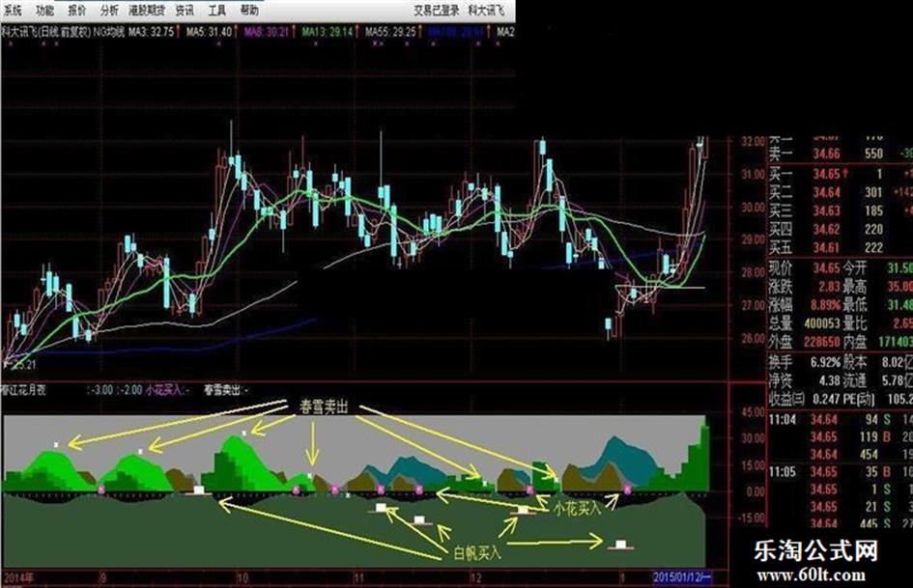Click the 28.00 price axis label
The image size is (913, 588).
click(x=753, y=272)
